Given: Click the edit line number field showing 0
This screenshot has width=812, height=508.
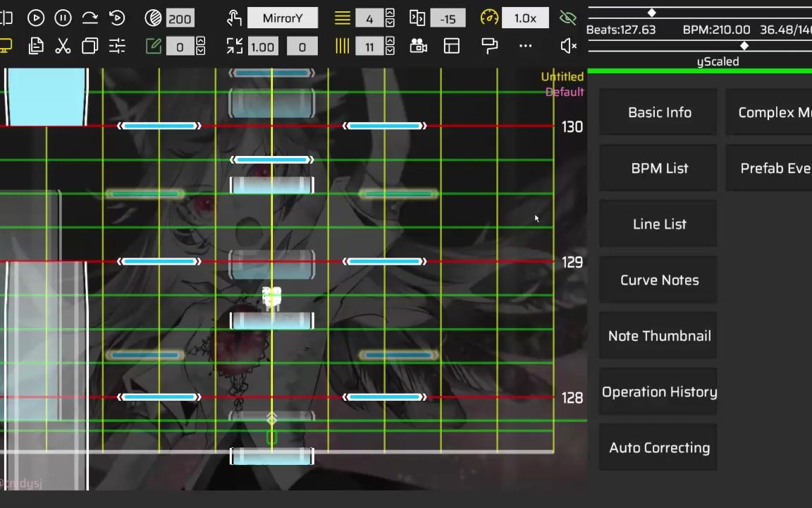Looking at the screenshot, I should [180, 47].
